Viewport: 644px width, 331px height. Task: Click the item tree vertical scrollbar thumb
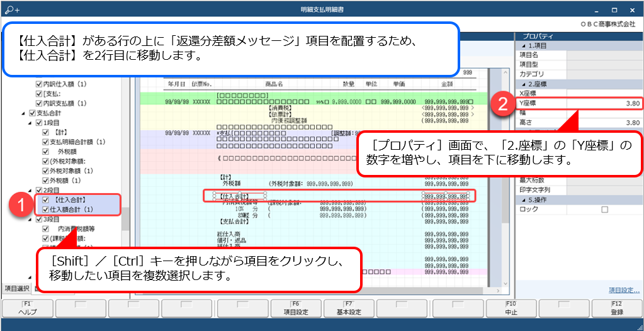tap(125, 218)
